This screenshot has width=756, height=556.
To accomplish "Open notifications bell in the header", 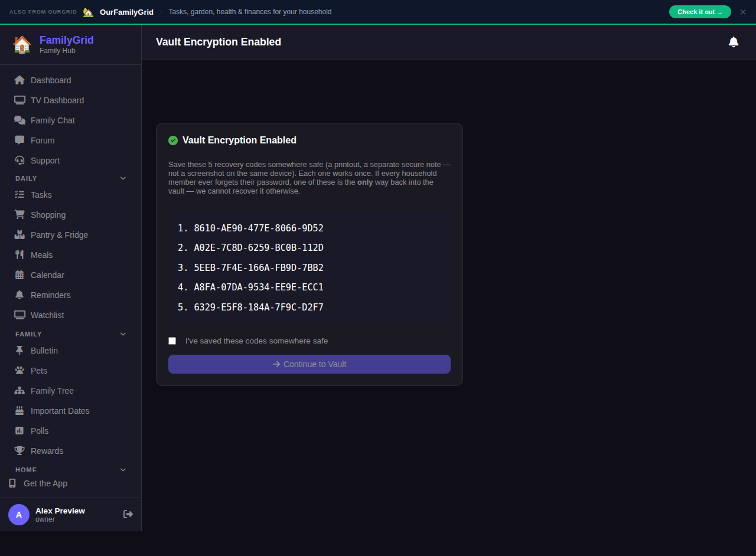I will coord(734,42).
